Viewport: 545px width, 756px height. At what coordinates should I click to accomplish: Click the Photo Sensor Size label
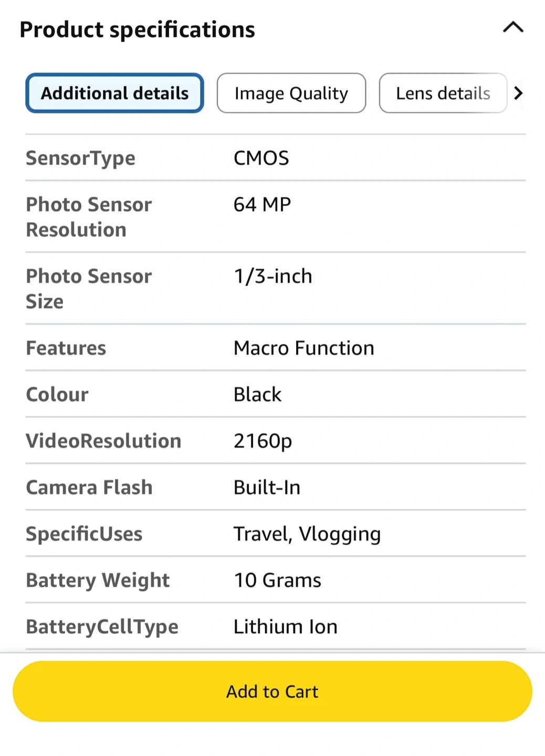(x=89, y=288)
